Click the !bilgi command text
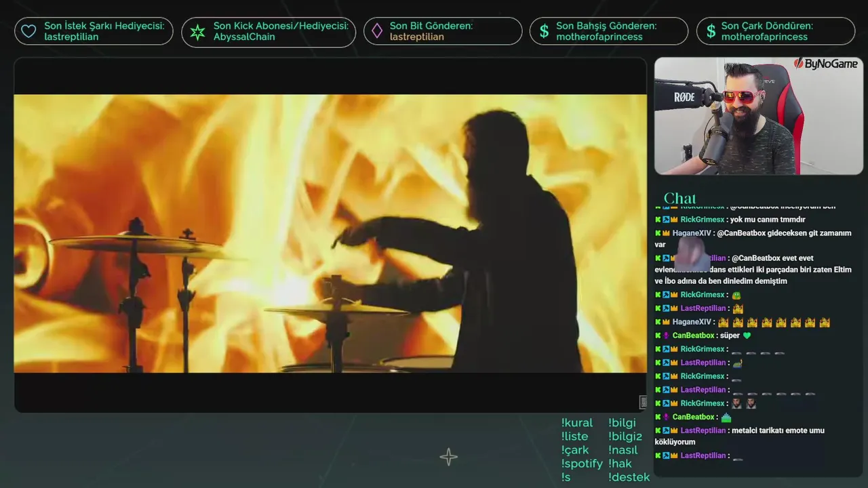 [x=623, y=423]
